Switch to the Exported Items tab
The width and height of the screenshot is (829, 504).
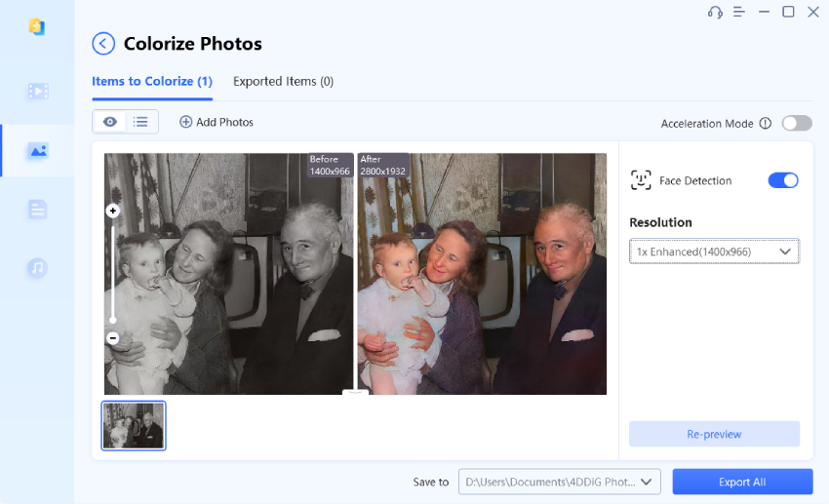[x=283, y=82]
